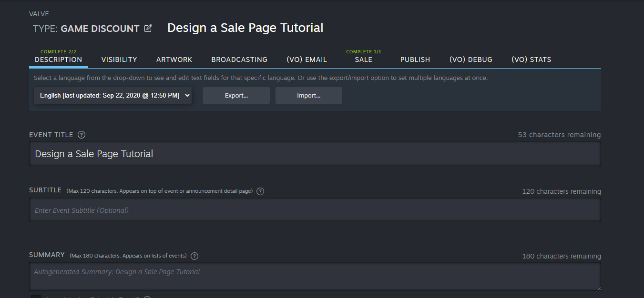Open the SALE tab marked Complete 1/1

pos(363,59)
